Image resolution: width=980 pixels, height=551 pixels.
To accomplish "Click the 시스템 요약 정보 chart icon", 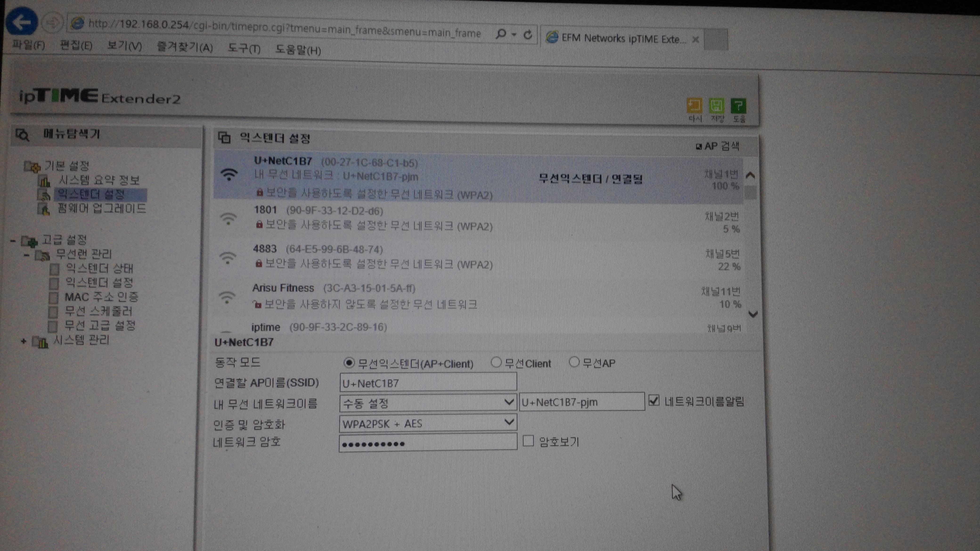I will click(x=44, y=180).
